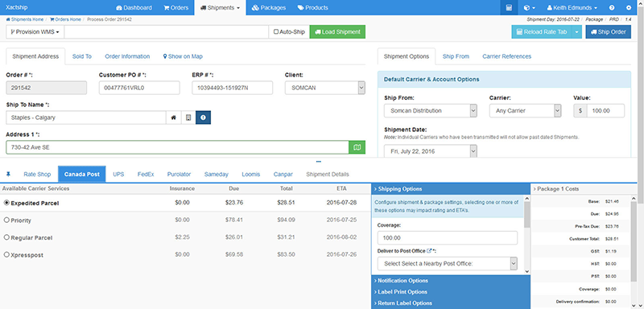Switch to the Purolator carrier tab
This screenshot has width=644, height=309.
179,174
